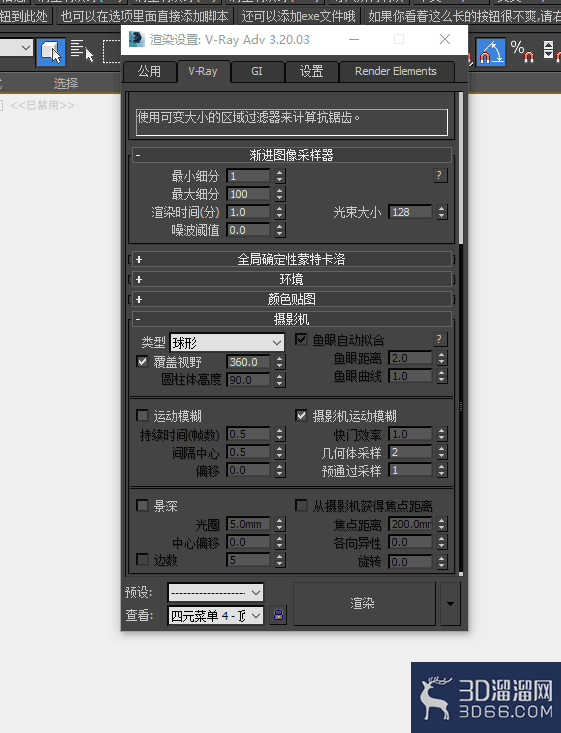
Task: Switch to the Render Elements tab
Action: pyautogui.click(x=396, y=72)
